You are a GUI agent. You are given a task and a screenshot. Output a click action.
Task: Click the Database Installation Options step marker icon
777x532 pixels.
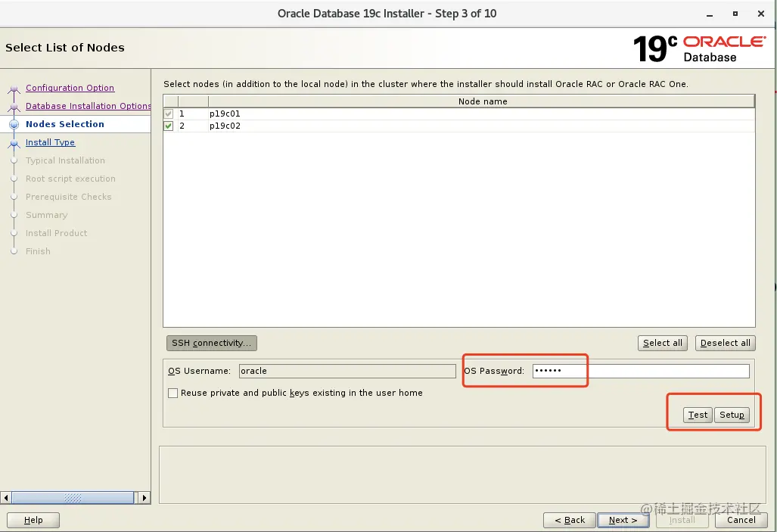click(x=14, y=107)
